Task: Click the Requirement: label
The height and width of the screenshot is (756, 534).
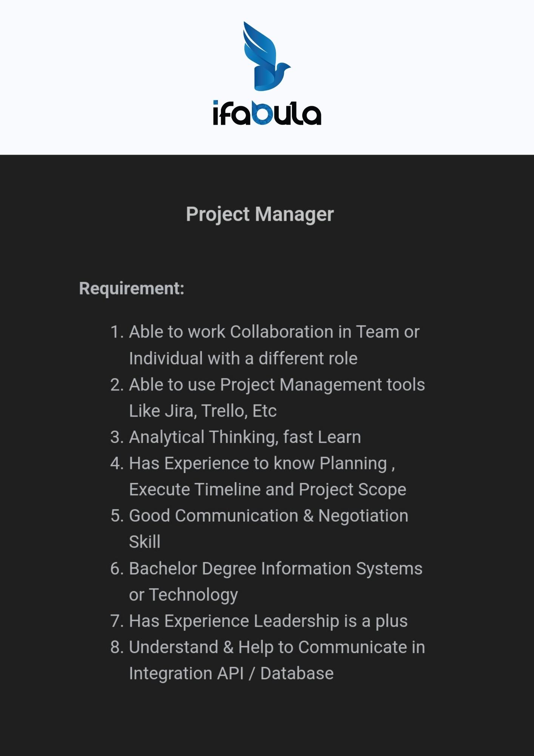Action: click(x=131, y=288)
